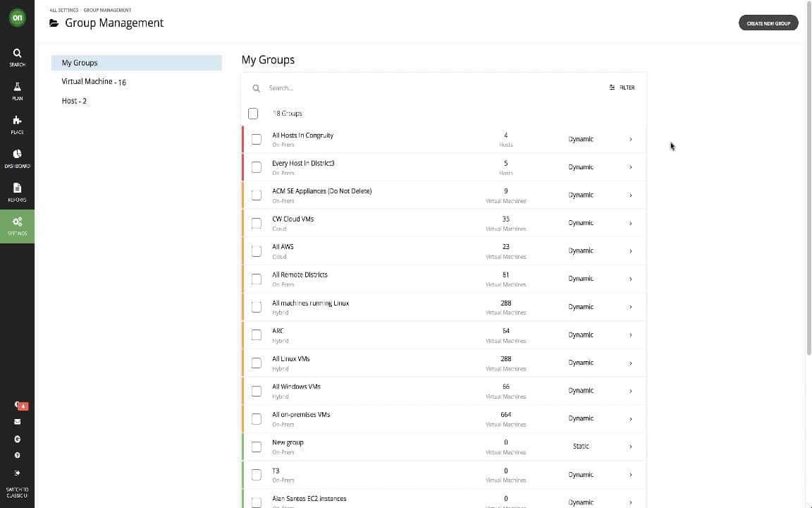Check All machines running Linux row
This screenshot has width=812, height=508.
pos(257,307)
